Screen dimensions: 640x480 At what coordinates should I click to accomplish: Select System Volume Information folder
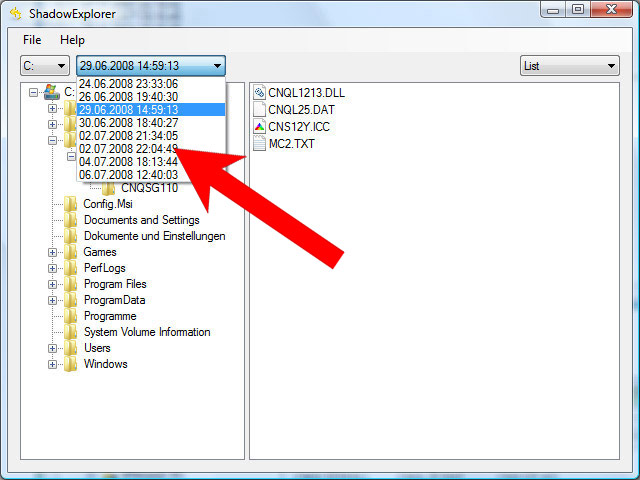(x=146, y=332)
